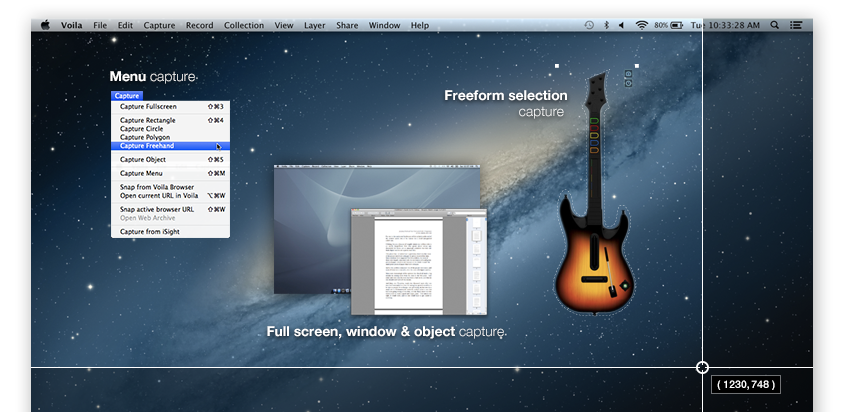Open the Window menu
Image resolution: width=846 pixels, height=412 pixels.
click(384, 25)
